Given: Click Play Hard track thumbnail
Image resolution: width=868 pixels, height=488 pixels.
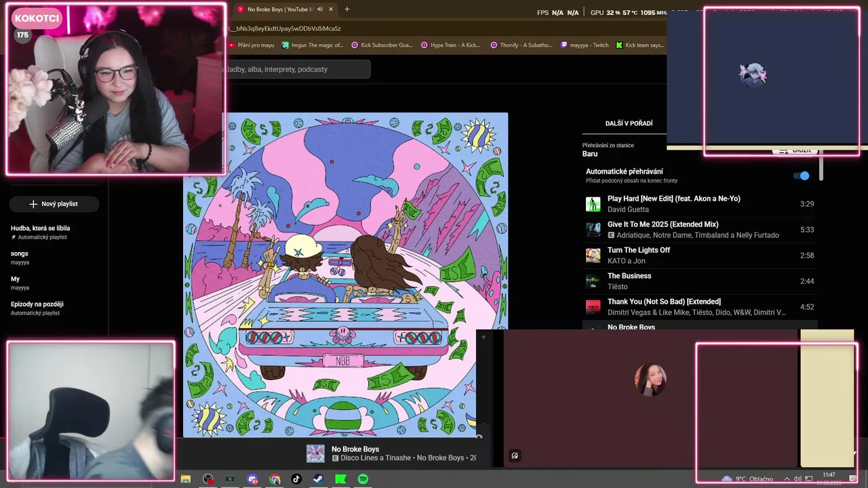Looking at the screenshot, I should [593, 204].
